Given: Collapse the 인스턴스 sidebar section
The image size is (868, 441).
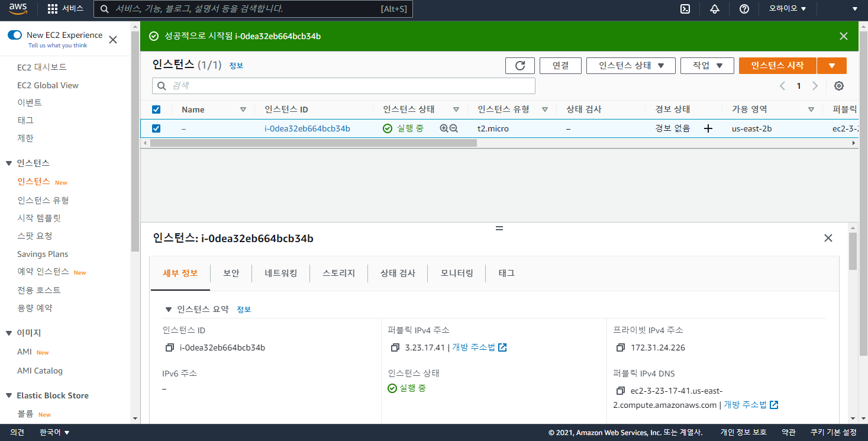Looking at the screenshot, I should (9, 163).
